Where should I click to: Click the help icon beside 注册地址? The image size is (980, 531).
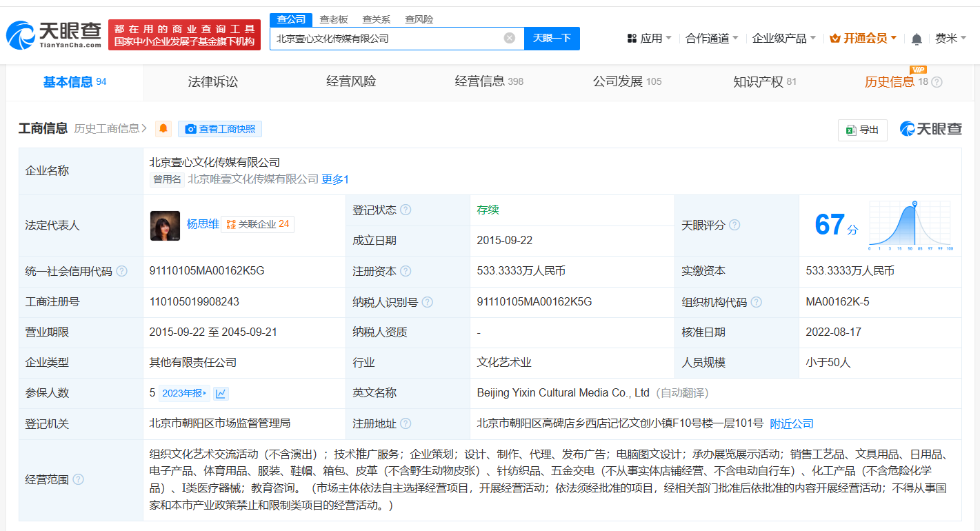click(x=406, y=423)
